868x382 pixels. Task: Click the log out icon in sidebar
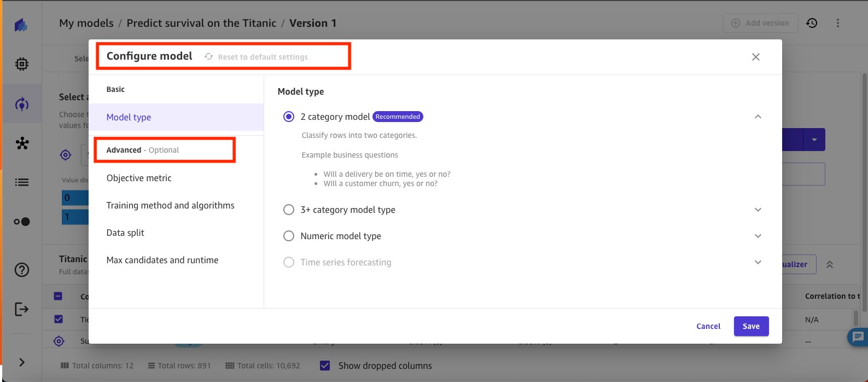(22, 309)
